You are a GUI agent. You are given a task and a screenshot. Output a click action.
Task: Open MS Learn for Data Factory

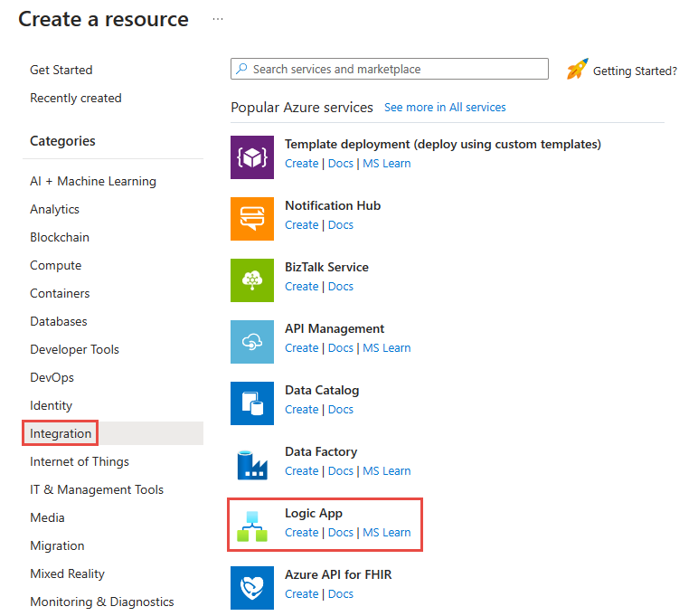coord(386,471)
